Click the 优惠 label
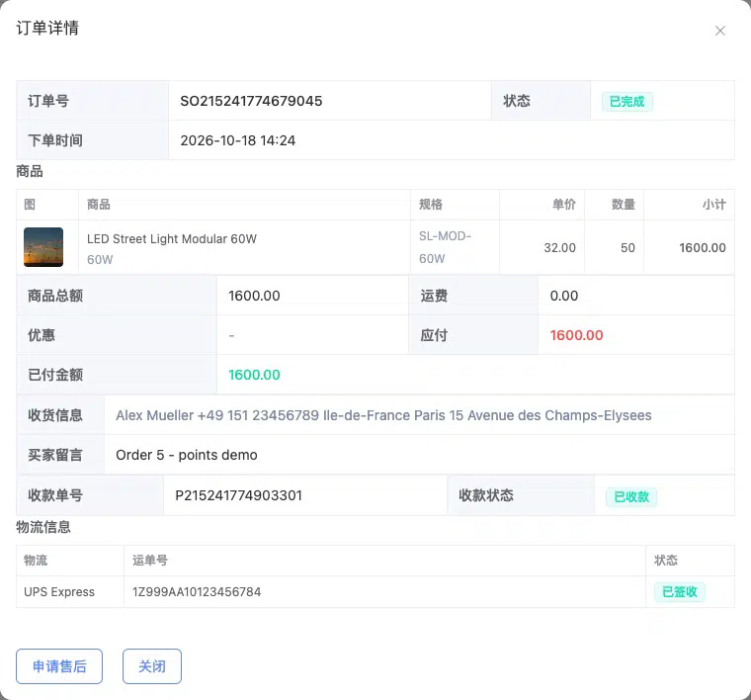Screen dimensions: 751x700 [x=42, y=335]
